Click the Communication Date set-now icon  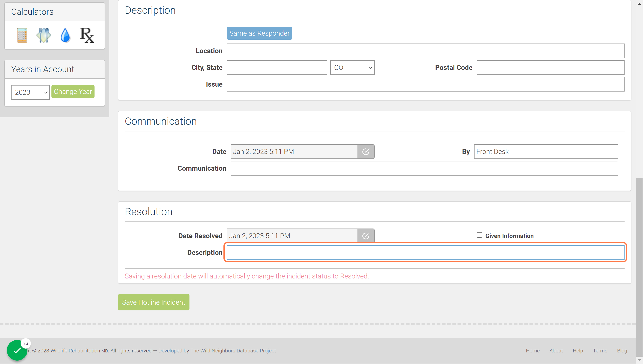(x=366, y=152)
